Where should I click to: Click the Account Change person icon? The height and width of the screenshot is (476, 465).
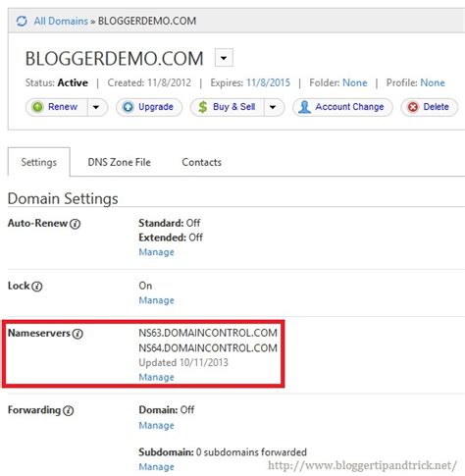(x=304, y=107)
